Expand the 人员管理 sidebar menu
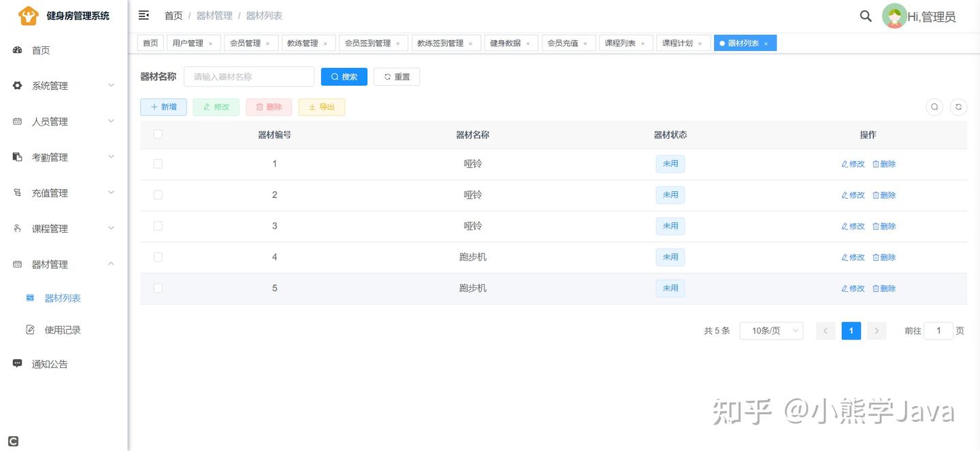The width and height of the screenshot is (980, 451). pos(64,121)
